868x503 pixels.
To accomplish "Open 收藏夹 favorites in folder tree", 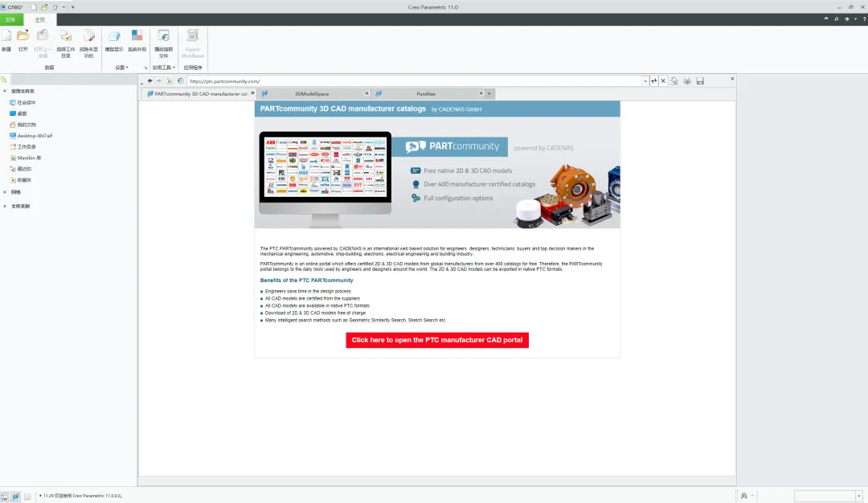I will pyautogui.click(x=20, y=180).
